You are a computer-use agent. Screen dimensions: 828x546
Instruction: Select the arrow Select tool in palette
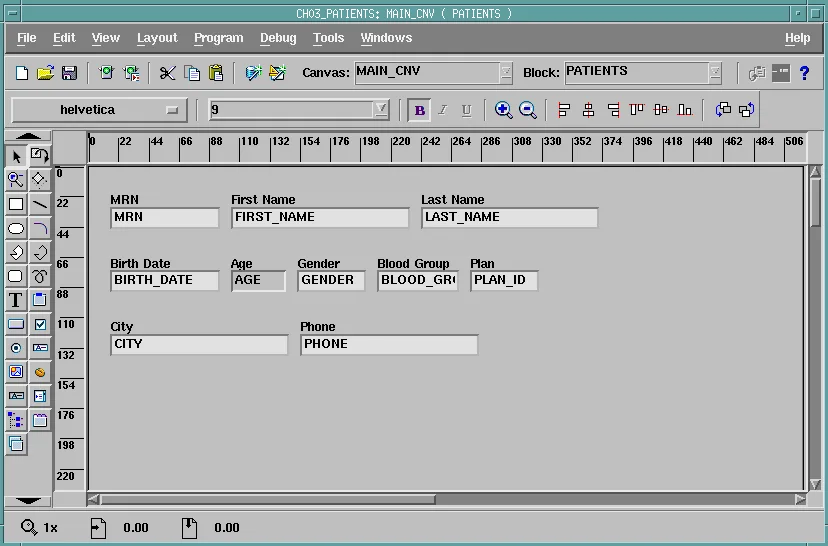click(16, 156)
